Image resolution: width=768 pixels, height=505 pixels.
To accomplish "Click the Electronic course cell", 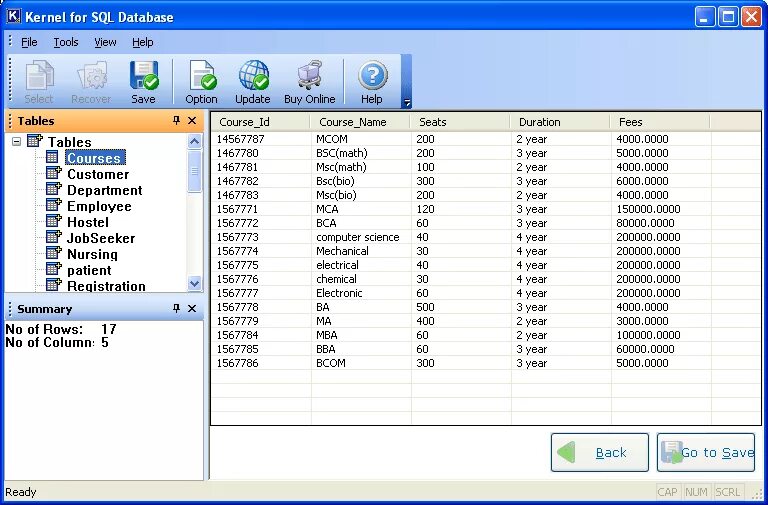I will tap(361, 293).
